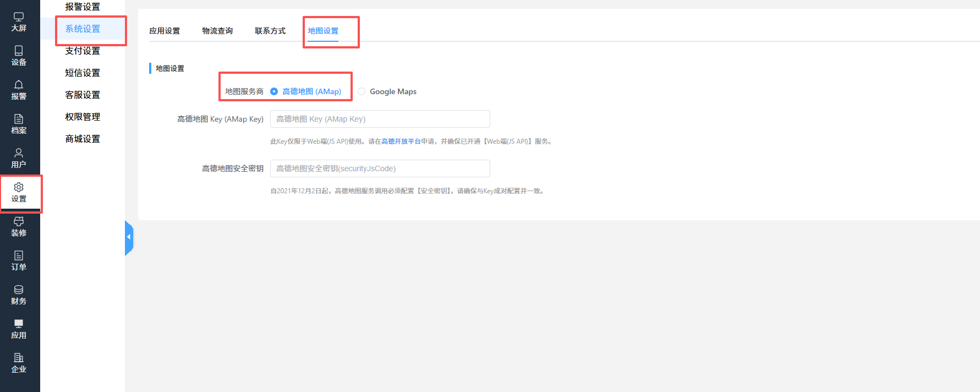Screen dimensions: 980x392
Task: Click the 地图设置 section heading
Action: (170, 68)
